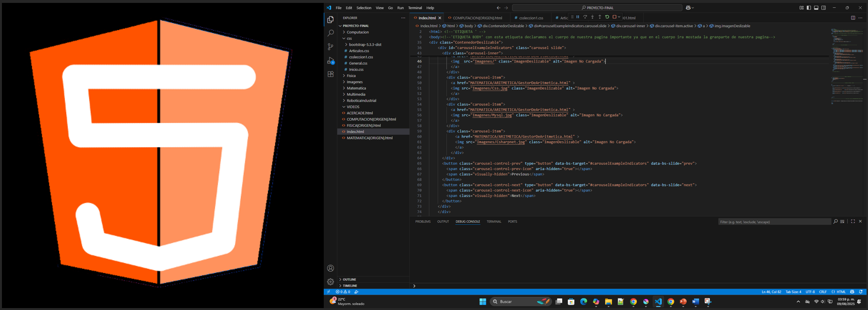This screenshot has height=310, width=868.
Task: Change Tab Size: 4 setting
Action: coord(793,292)
